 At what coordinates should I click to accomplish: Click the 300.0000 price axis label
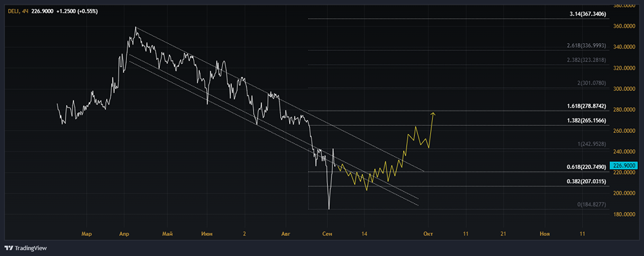(624, 89)
